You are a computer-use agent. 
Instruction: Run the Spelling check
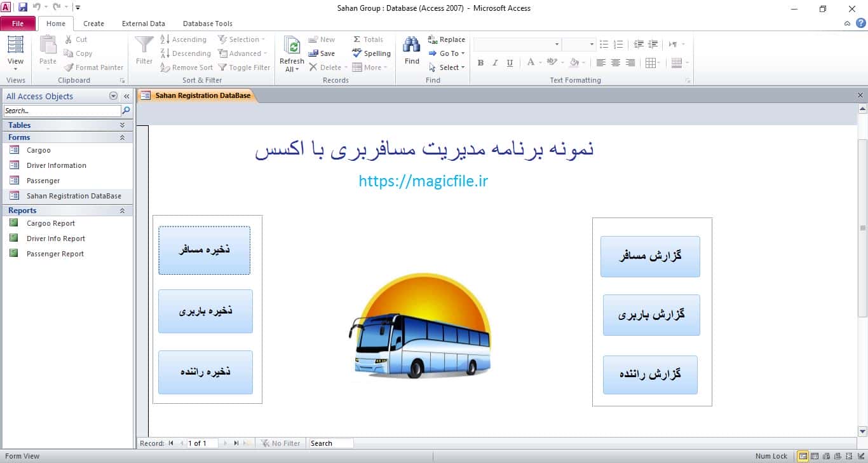[x=372, y=53]
